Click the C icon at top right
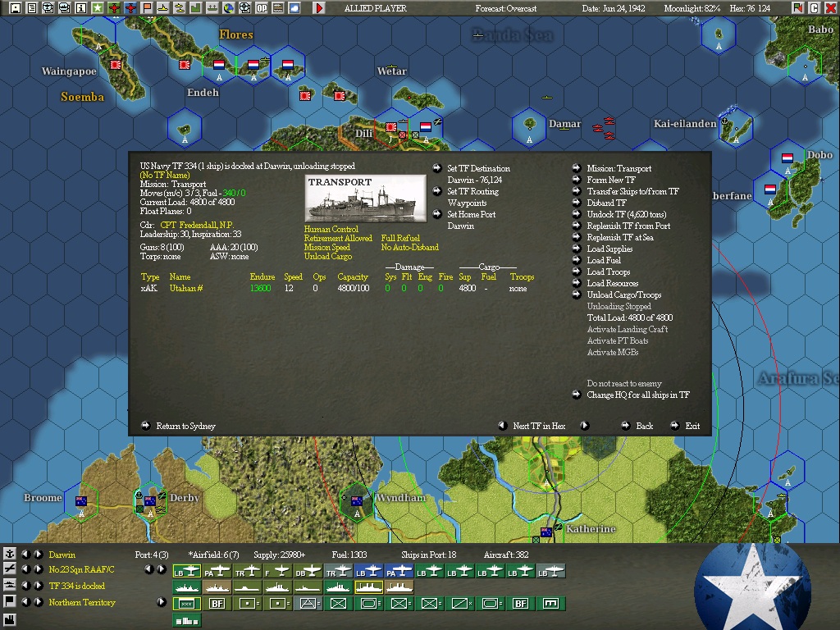This screenshot has height=630, width=840. click(x=814, y=8)
